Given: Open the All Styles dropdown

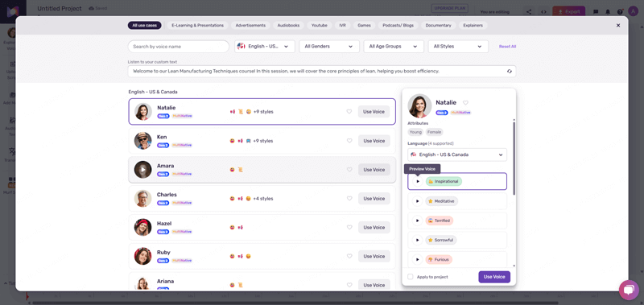Looking at the screenshot, I should (458, 47).
